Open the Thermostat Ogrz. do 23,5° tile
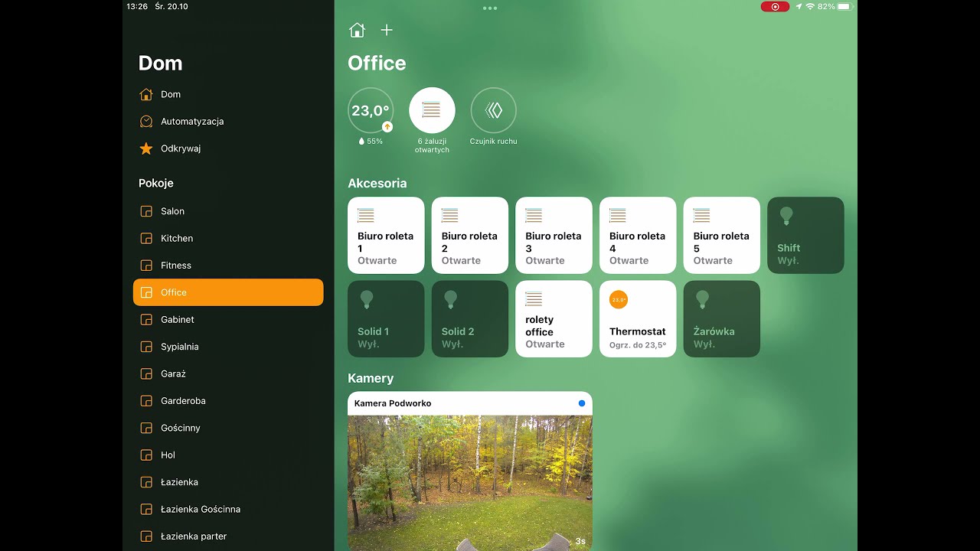Image resolution: width=980 pixels, height=551 pixels. tap(638, 319)
